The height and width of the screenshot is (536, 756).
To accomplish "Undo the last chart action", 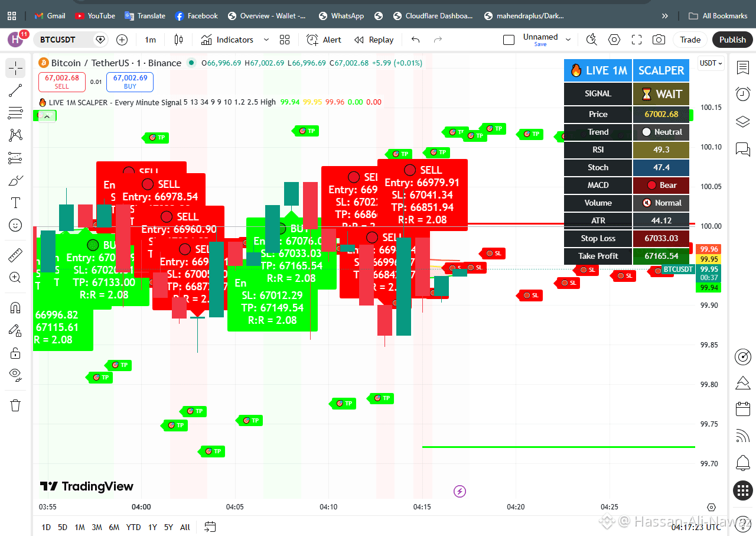I will tap(415, 40).
